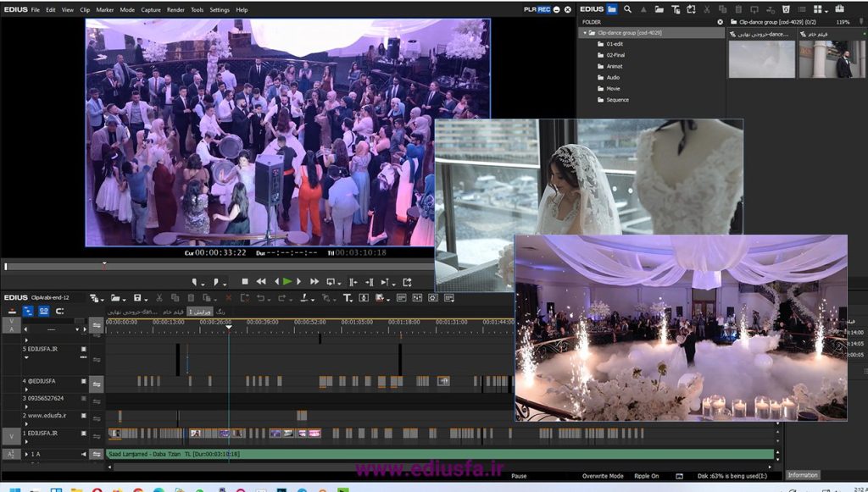Image resolution: width=868 pixels, height=492 pixels.
Task: Click the timeline paste clipboard icon
Action: point(191,297)
